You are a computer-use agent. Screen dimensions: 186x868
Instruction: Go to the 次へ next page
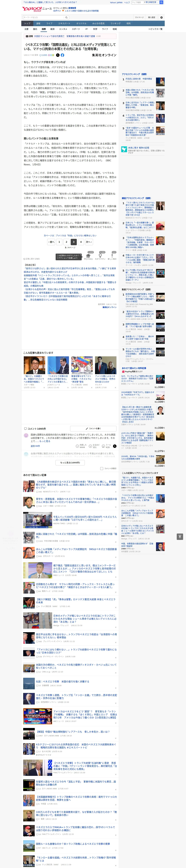click(x=89, y=242)
